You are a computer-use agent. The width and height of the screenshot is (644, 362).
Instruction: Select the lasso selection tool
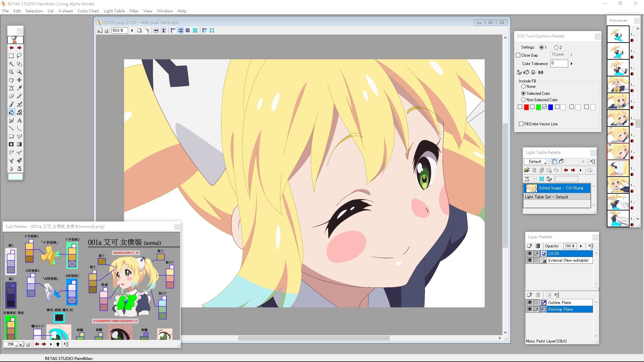[x=19, y=56]
